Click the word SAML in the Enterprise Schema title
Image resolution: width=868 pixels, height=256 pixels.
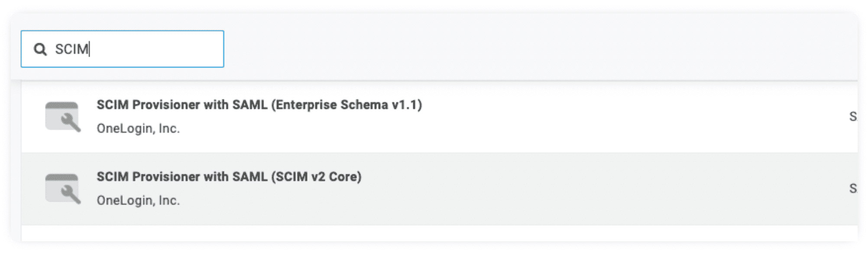pos(250,105)
